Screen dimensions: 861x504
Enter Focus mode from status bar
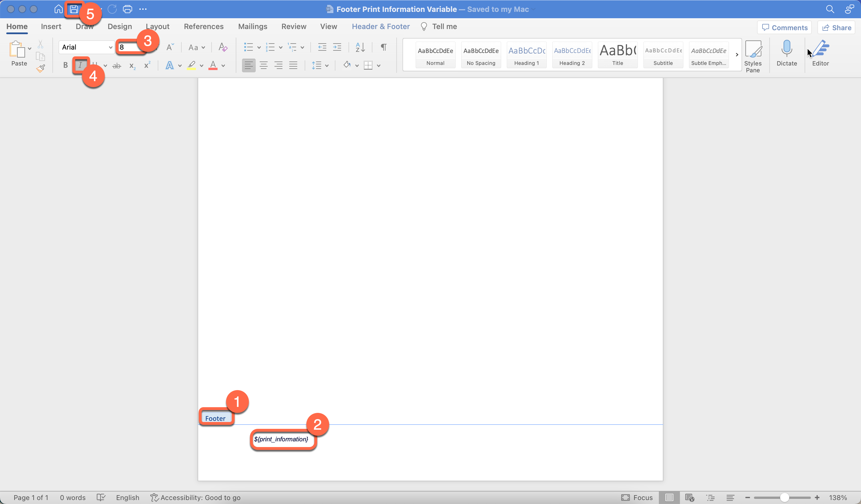[637, 497]
